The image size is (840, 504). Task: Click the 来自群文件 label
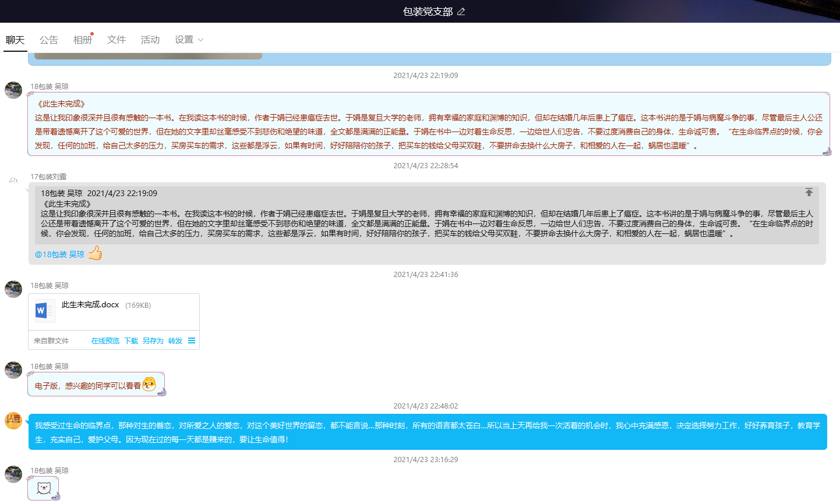51,341
